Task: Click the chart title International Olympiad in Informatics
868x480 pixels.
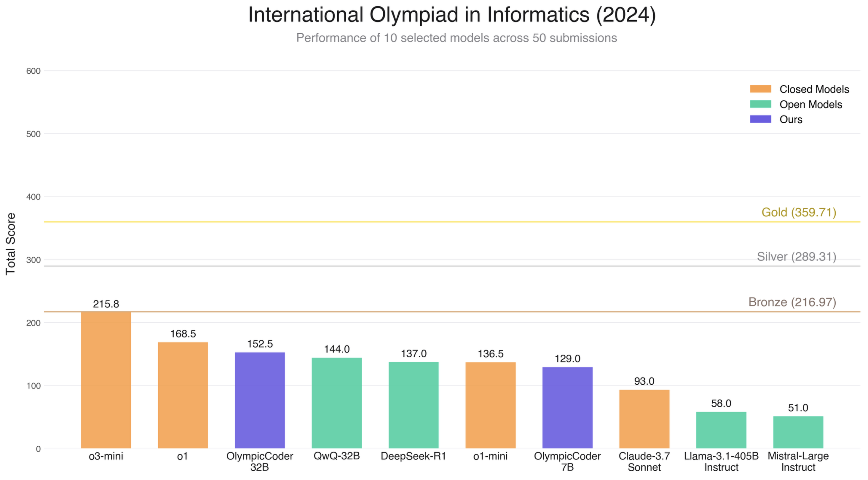Action: pos(452,15)
